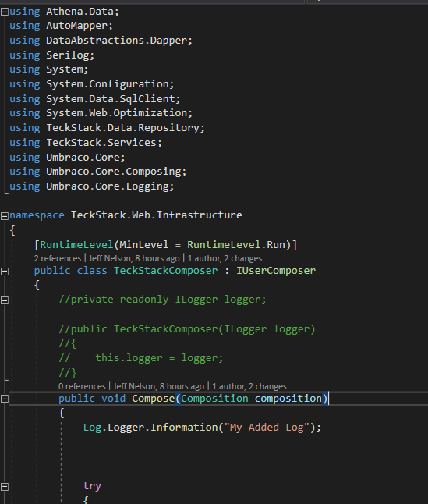This screenshot has width=428, height=504.
Task: Click class name 'TeckStackComposer' in declaration
Action: [x=166, y=271]
